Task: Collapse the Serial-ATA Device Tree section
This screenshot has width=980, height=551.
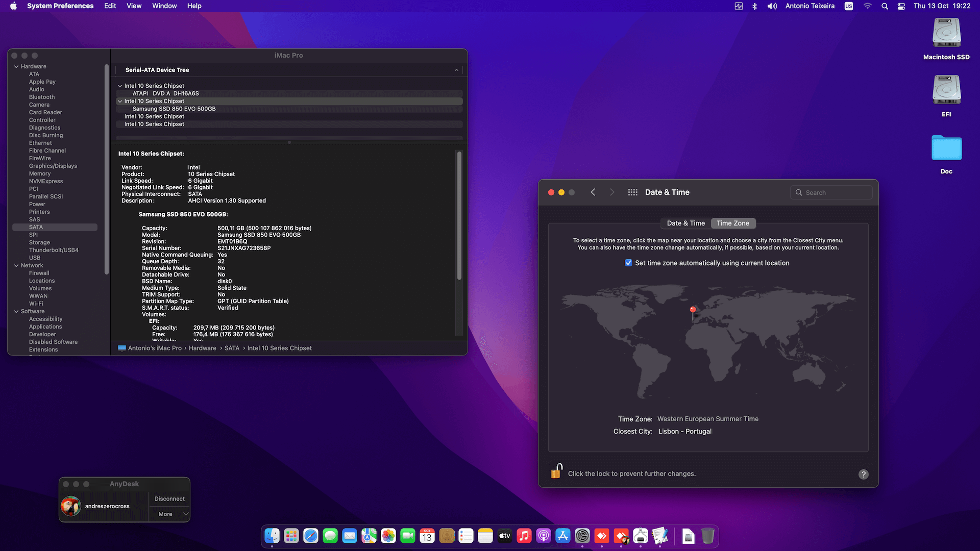Action: pos(456,70)
